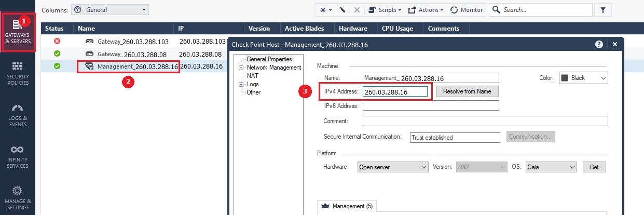Open the Hardware Open server dropdown
This screenshot has height=215, width=644.
(x=393, y=167)
